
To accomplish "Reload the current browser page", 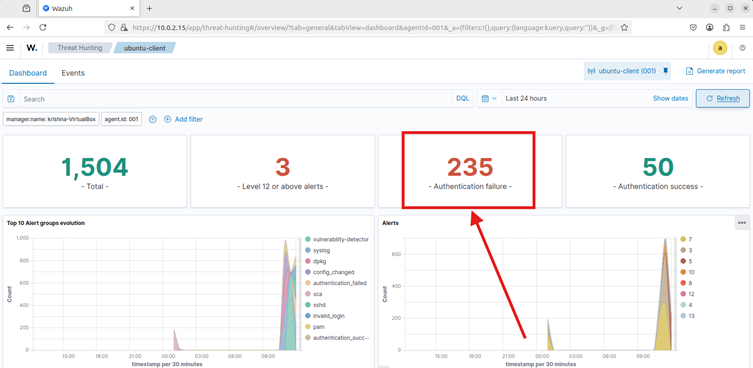I will [x=43, y=27].
